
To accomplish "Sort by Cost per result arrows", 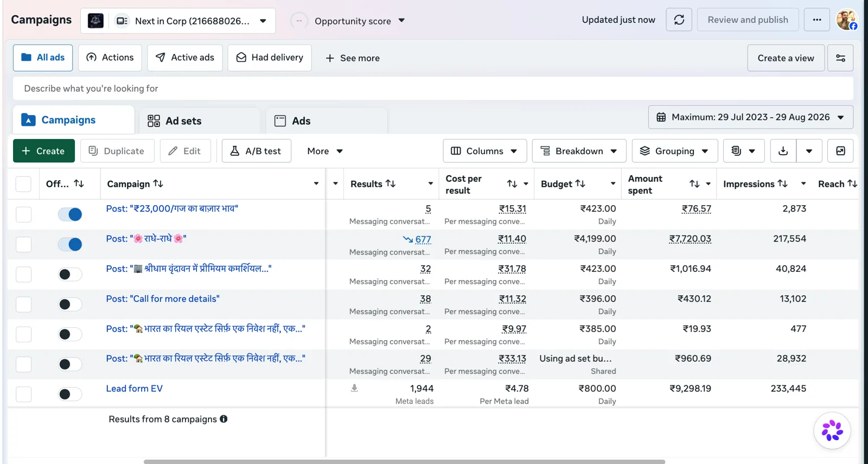I will click(x=512, y=184).
